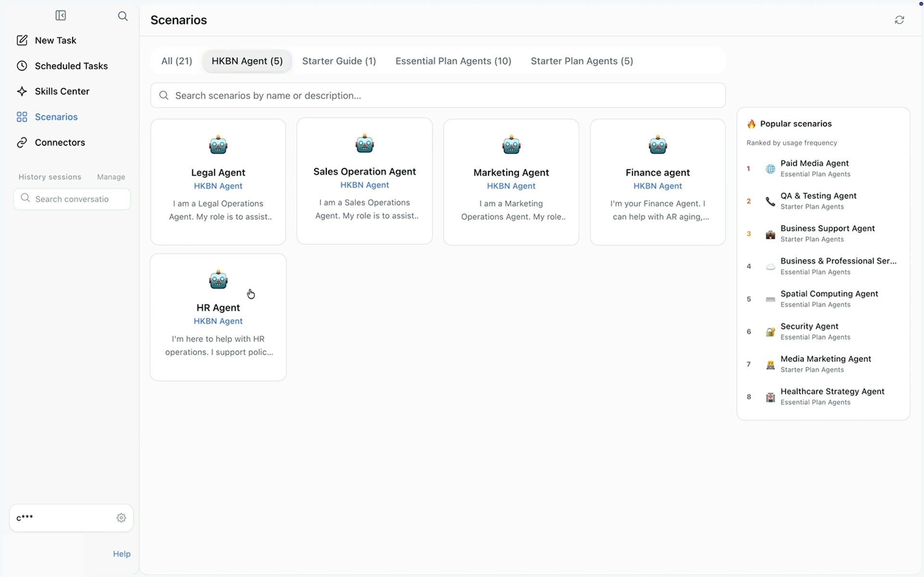
Task: Click the c*** account name
Action: pyautogui.click(x=25, y=518)
